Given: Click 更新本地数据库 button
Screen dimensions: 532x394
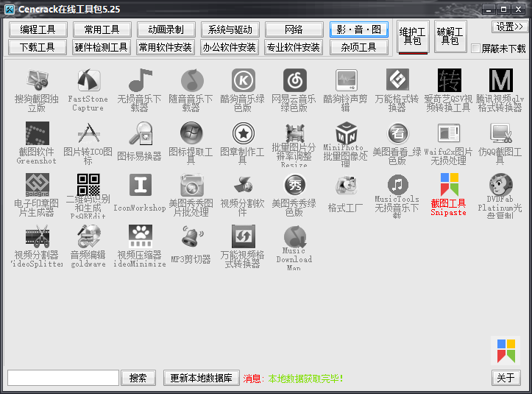Looking at the screenshot, I should point(202,378).
